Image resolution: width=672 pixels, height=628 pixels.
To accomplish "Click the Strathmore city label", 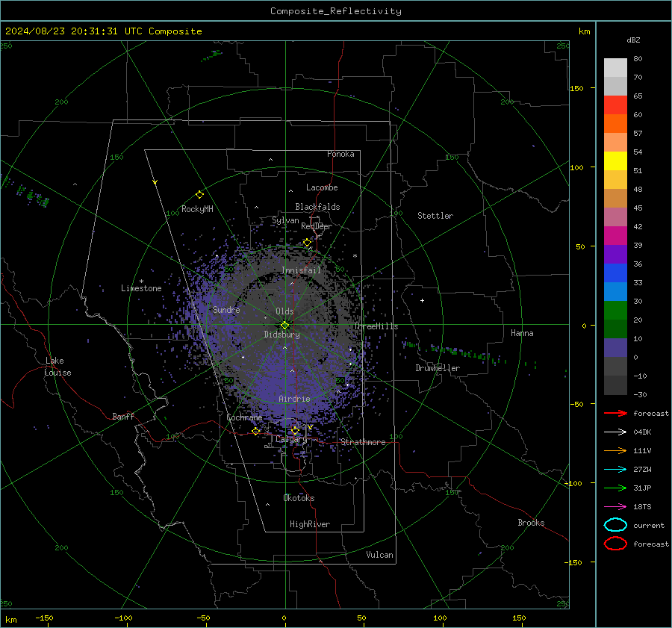I will 363,442.
